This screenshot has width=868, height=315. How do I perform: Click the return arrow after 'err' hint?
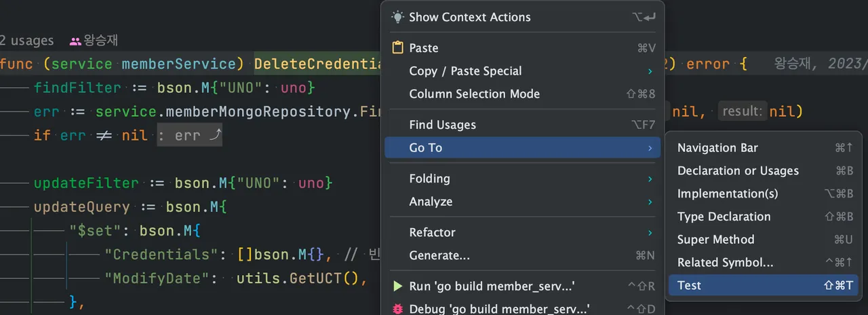214,136
